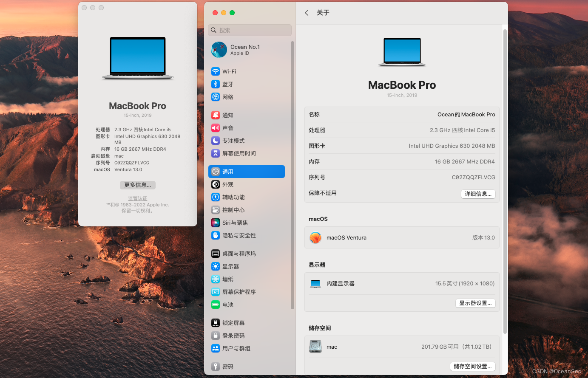Click the Accessibility (辅助功能) icon
The width and height of the screenshot is (588, 378).
216,197
